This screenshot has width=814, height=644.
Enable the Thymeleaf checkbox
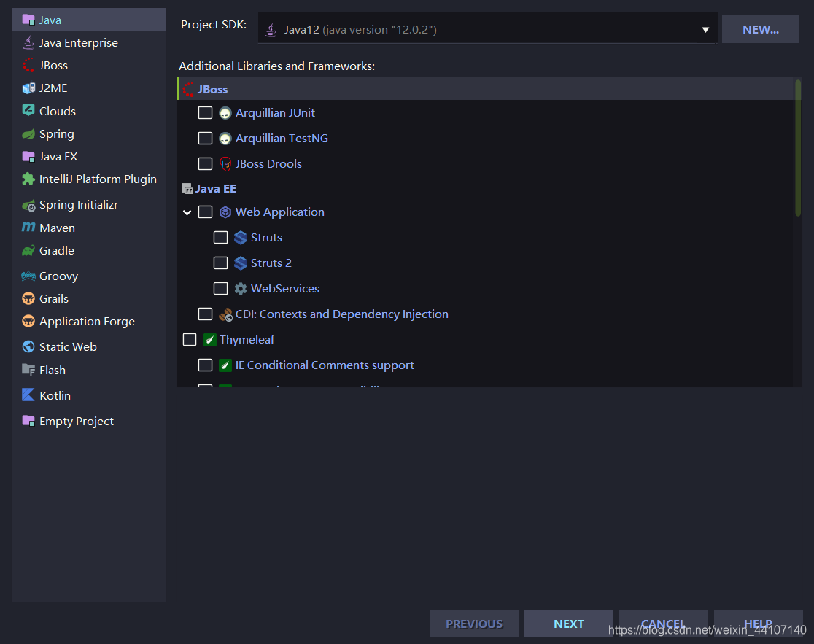pos(190,339)
